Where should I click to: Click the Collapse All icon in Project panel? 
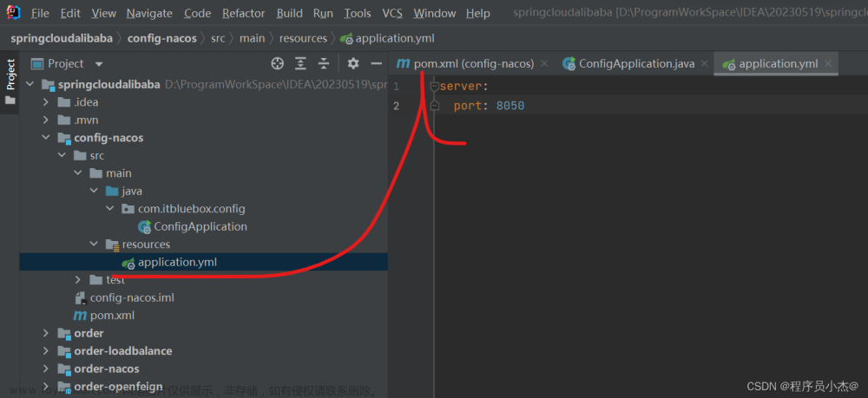coord(324,64)
